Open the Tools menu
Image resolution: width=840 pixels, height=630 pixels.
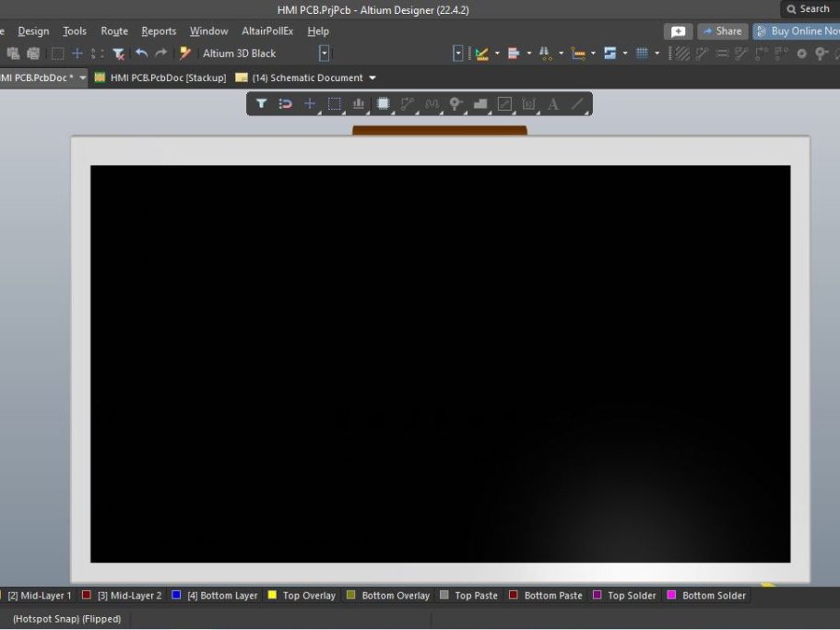click(75, 31)
